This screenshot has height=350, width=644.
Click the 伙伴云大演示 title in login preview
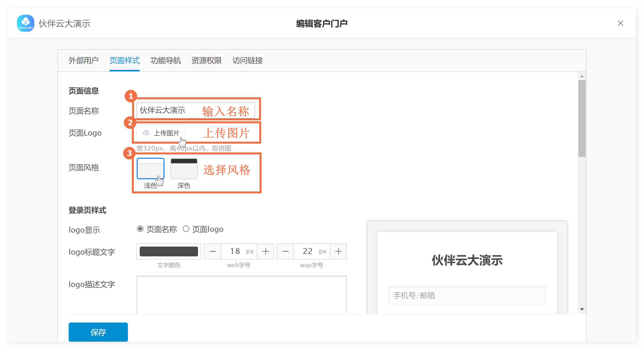tap(467, 260)
